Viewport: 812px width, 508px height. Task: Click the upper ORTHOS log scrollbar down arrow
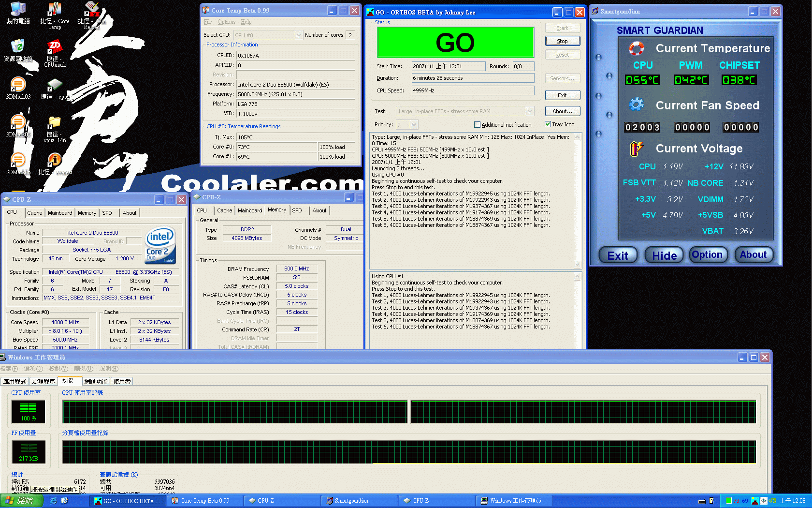[577, 264]
